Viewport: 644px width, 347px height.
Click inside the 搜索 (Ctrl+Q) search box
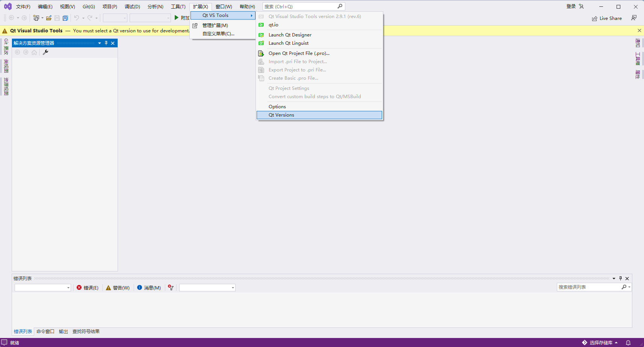(x=301, y=6)
